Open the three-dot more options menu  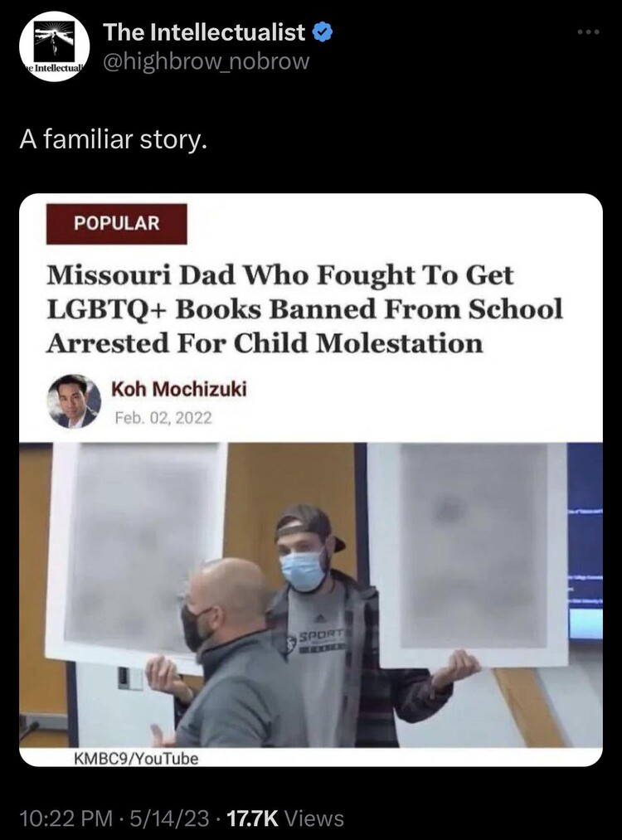coord(589,32)
